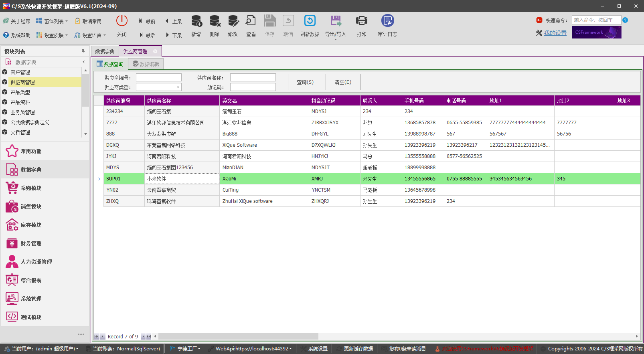Image resolution: width=644 pixels, height=354 pixels.
Task: Select 客户管理 in module list
Action: 42,72
